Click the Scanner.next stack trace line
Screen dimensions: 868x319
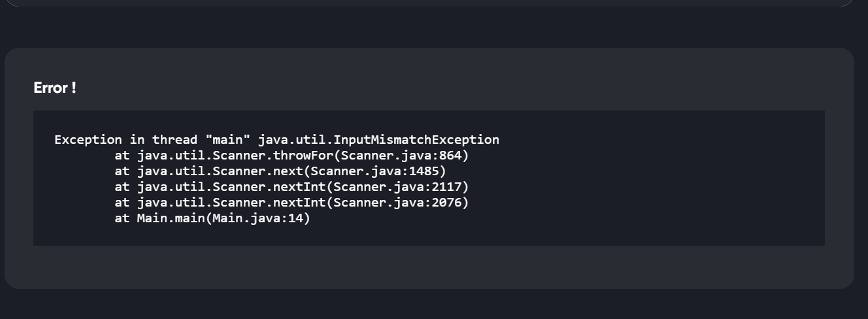(x=280, y=171)
